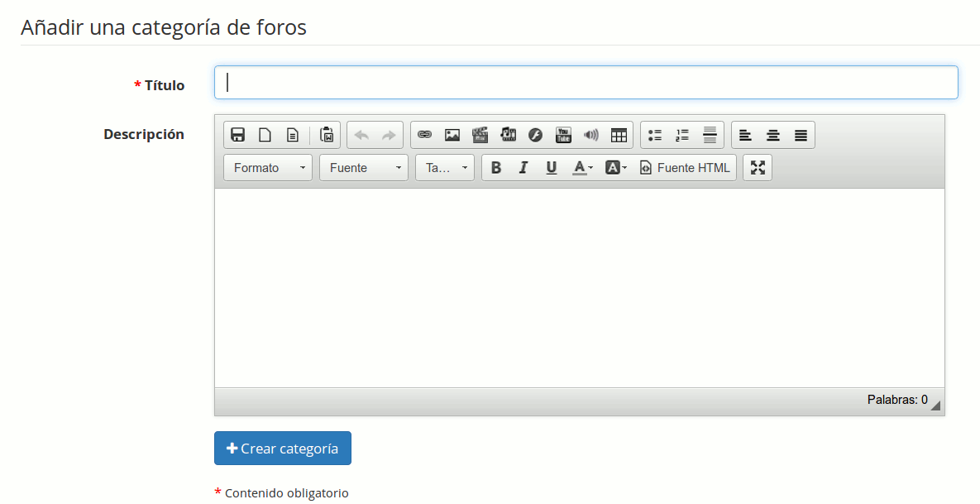The width and height of the screenshot is (980, 504).
Task: Insert an image using the picture icon
Action: (x=452, y=135)
